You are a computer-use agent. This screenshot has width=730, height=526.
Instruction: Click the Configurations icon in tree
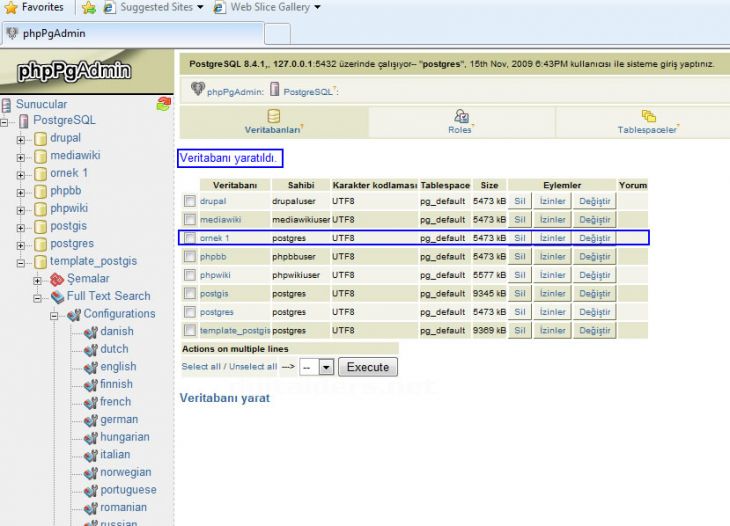(x=74, y=315)
